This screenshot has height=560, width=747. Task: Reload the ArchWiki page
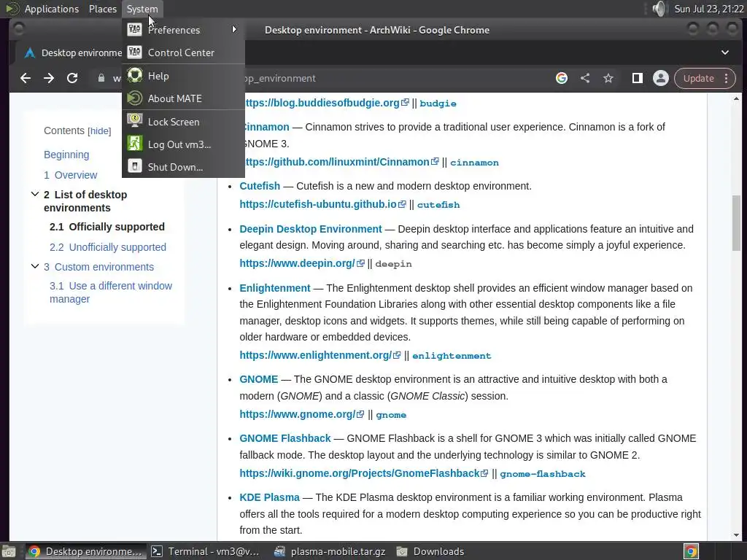coord(72,78)
